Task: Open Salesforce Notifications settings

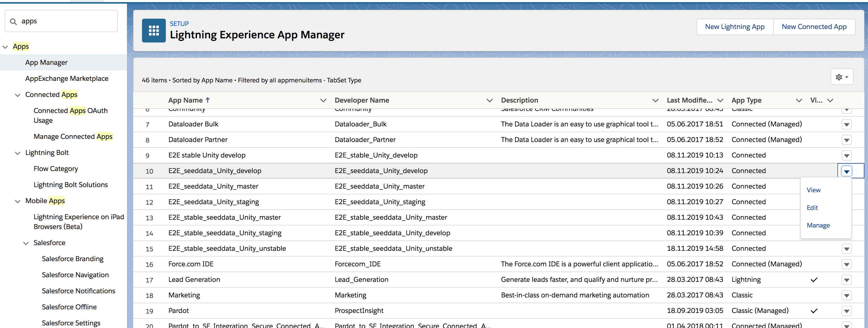Action: pyautogui.click(x=78, y=291)
